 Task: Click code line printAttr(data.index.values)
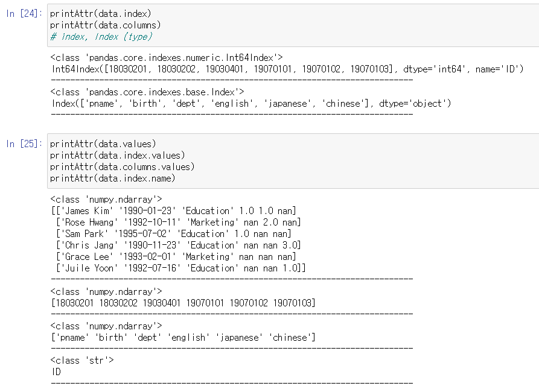tap(117, 155)
